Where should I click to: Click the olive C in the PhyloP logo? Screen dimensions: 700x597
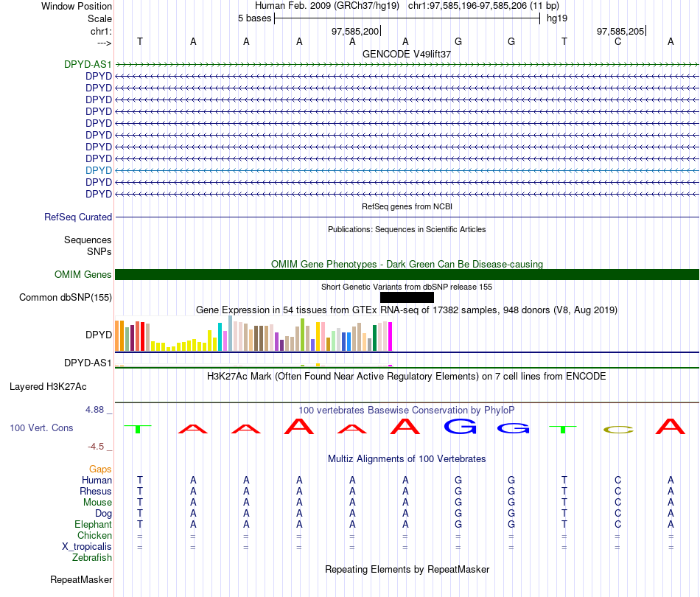(618, 430)
